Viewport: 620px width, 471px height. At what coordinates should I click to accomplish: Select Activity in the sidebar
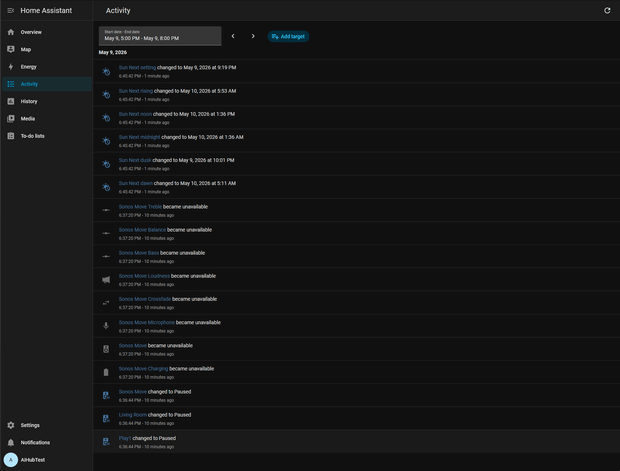(46, 84)
